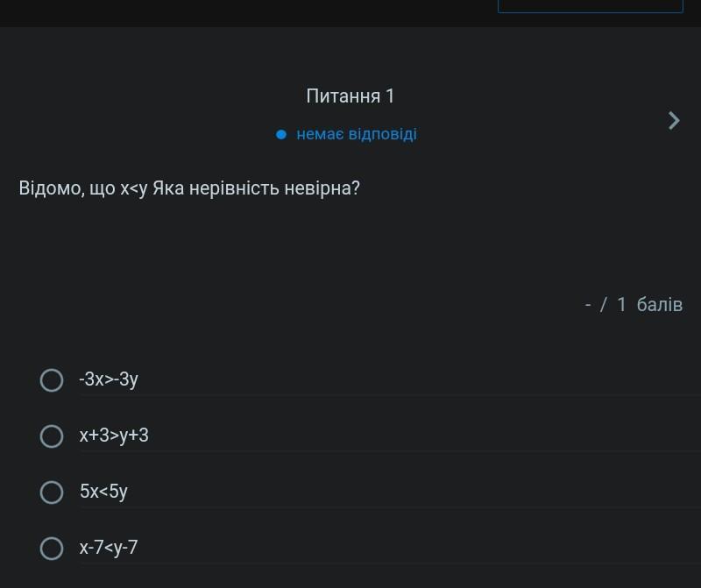Image resolution: width=701 pixels, height=588 pixels.
Task: Select radio button for -3x>-3y
Action: click(52, 380)
